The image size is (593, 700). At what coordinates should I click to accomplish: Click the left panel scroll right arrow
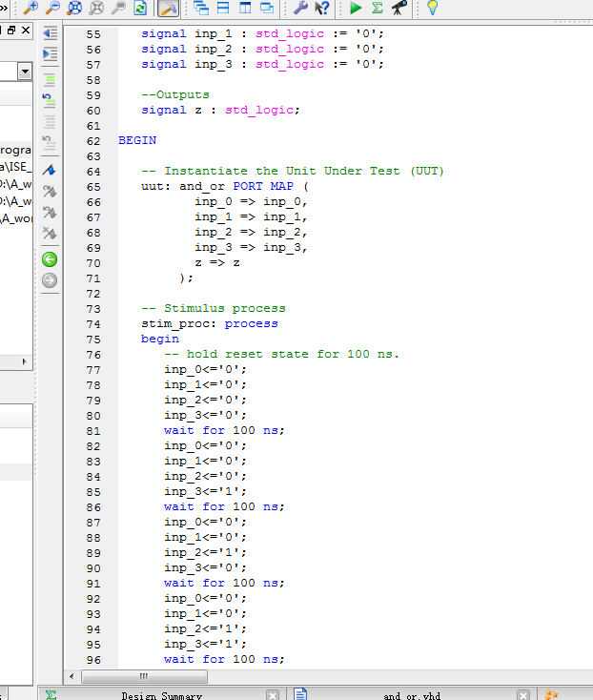tap(25, 362)
